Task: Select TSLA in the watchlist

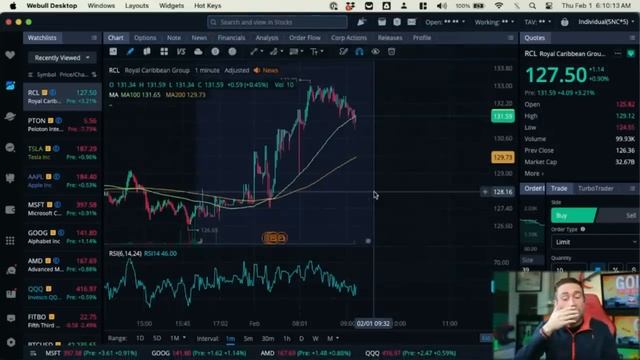Action: click(x=62, y=153)
